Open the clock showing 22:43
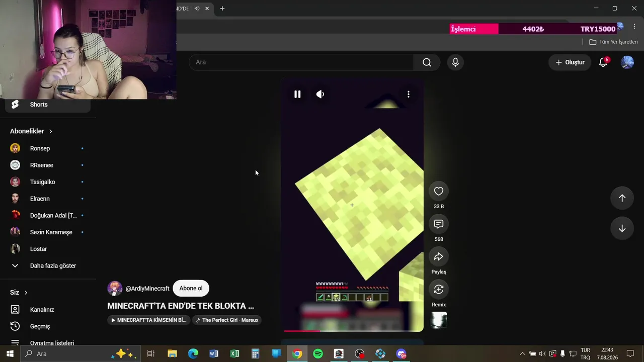This screenshot has height=362, width=644. coord(607,354)
